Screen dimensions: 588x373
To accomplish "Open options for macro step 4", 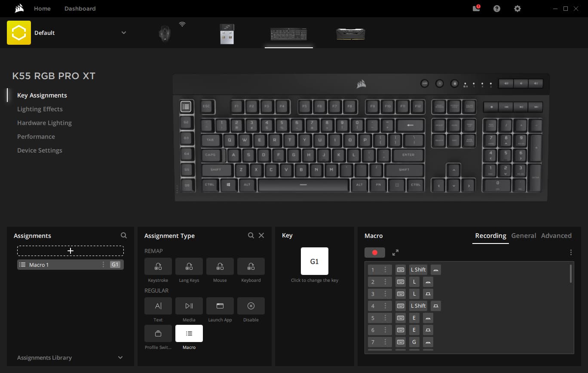I will pyautogui.click(x=385, y=306).
